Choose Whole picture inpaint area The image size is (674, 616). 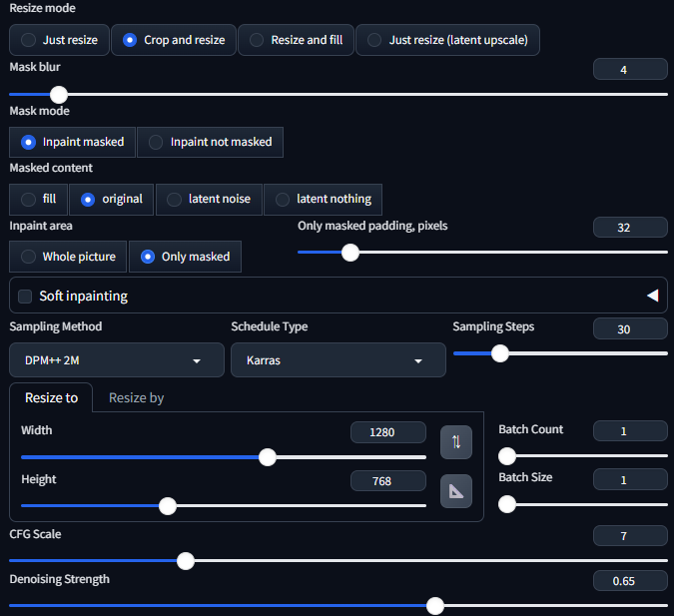point(68,257)
